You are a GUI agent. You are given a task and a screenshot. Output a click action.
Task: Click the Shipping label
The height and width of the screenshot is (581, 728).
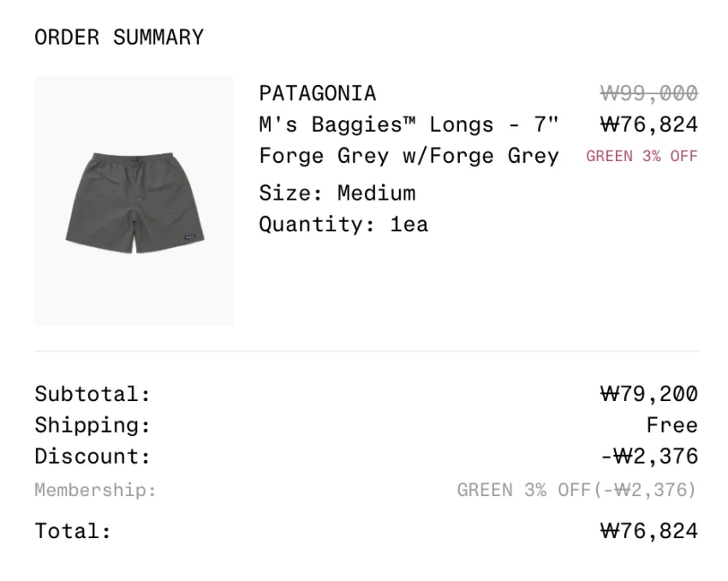click(92, 425)
